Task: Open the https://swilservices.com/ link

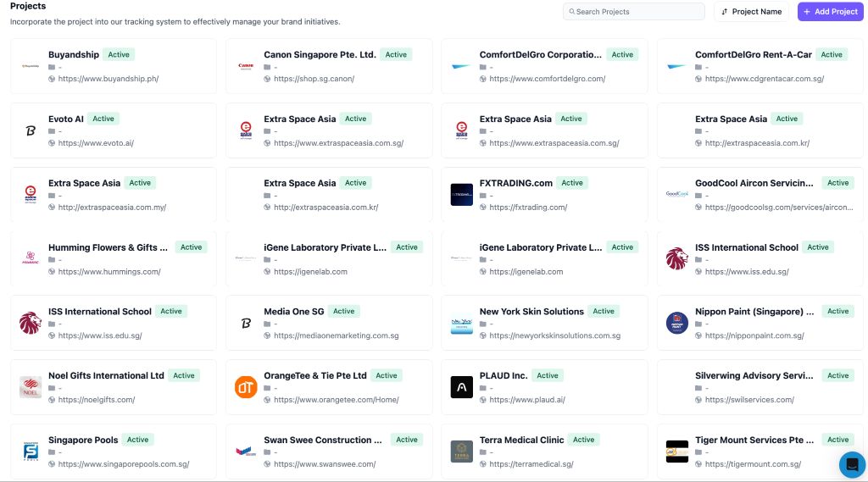Action: 749,400
